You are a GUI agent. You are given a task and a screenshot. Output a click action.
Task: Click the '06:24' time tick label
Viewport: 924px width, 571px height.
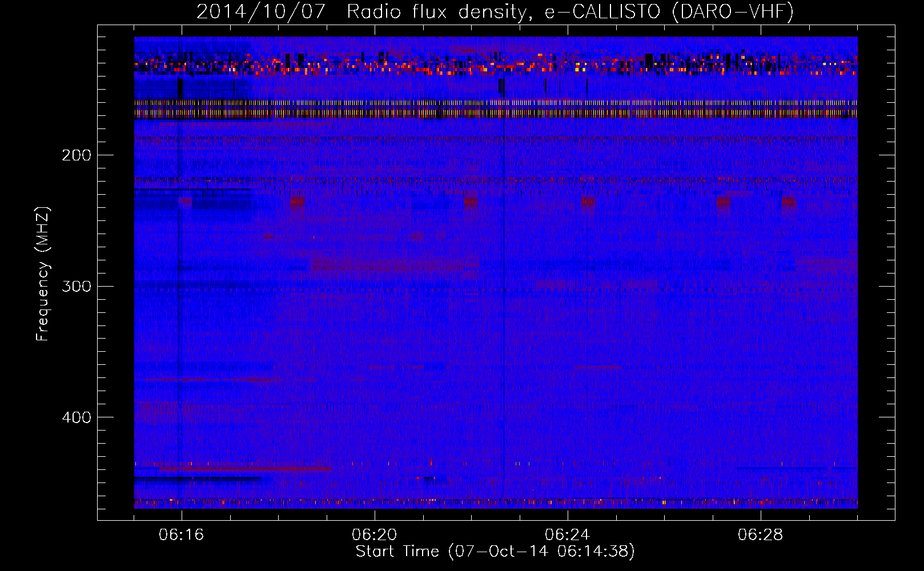pos(568,535)
